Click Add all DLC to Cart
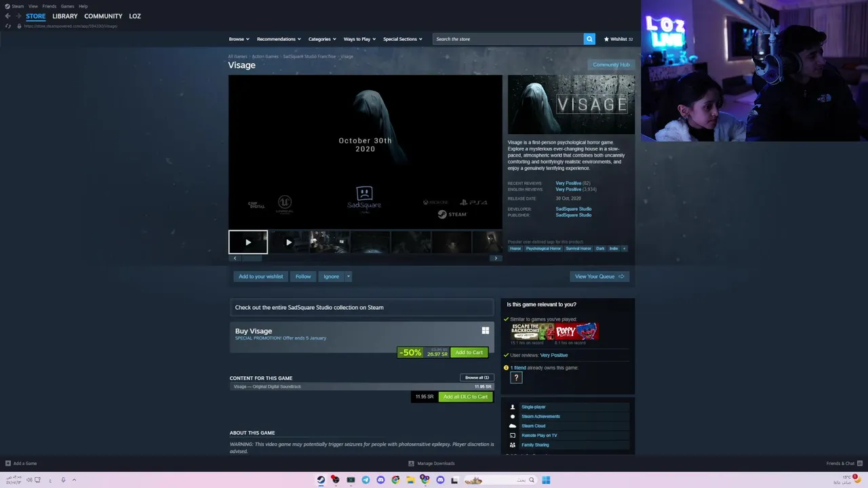Image resolution: width=868 pixels, height=488 pixels. click(x=466, y=396)
